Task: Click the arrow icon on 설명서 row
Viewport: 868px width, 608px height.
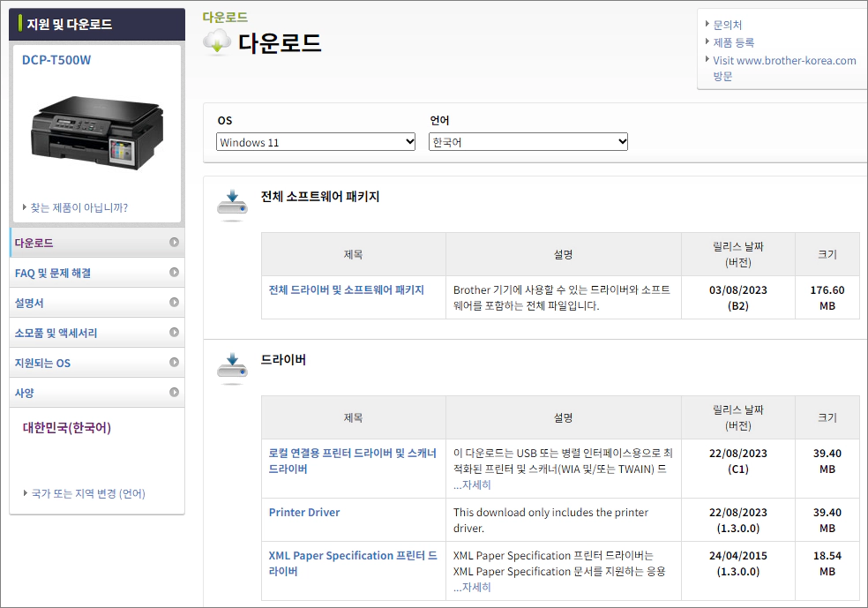Action: (174, 302)
